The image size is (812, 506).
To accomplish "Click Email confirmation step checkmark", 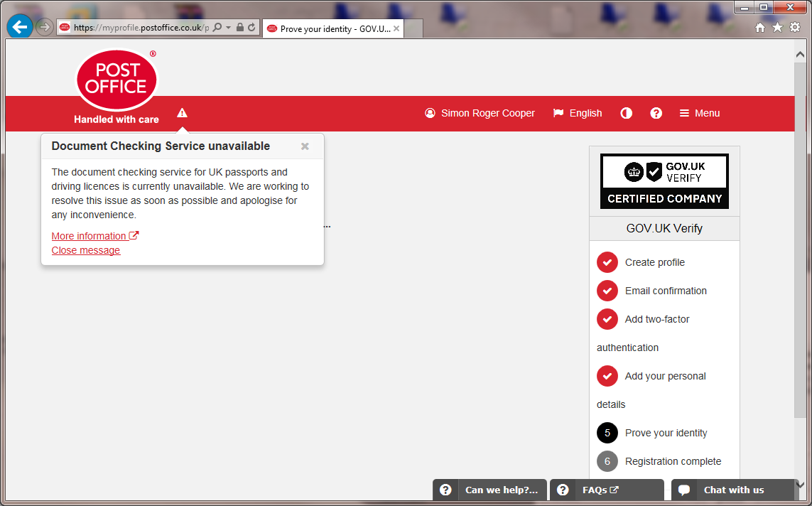I will [x=607, y=291].
